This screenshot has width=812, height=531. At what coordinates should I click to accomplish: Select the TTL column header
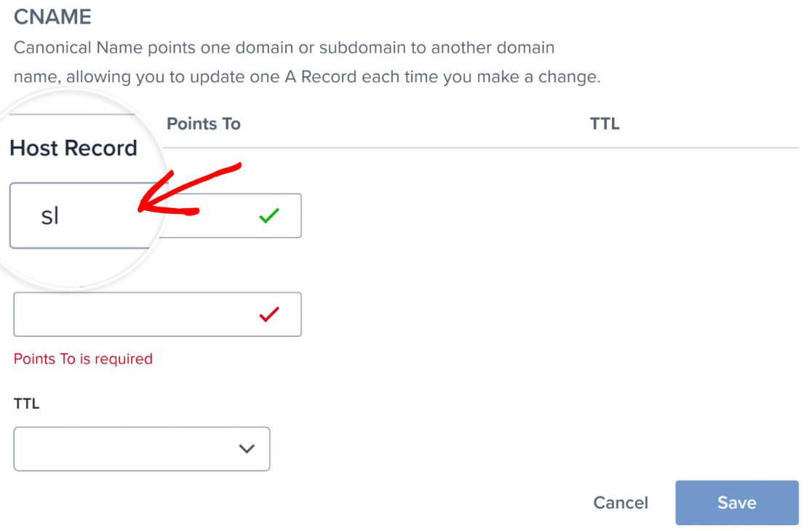605,124
